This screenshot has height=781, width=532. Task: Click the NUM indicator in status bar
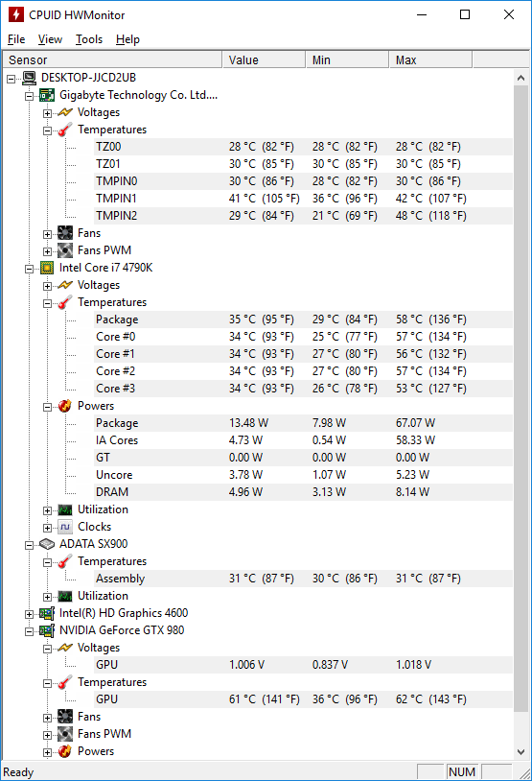462,771
